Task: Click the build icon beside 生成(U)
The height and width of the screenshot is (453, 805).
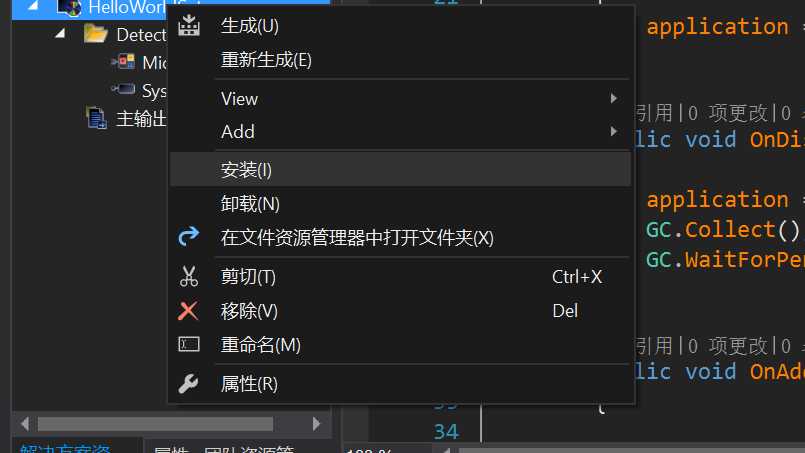Action: (x=189, y=25)
